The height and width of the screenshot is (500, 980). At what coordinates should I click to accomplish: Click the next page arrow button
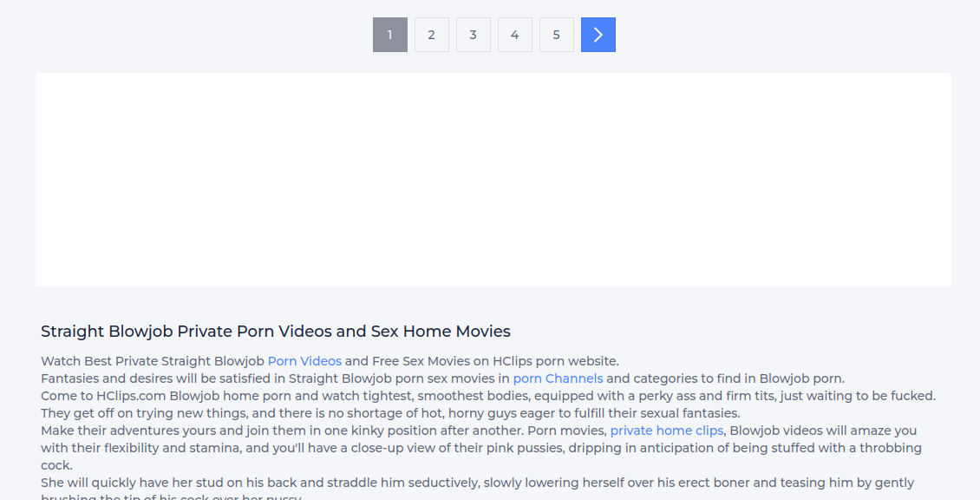tap(598, 35)
